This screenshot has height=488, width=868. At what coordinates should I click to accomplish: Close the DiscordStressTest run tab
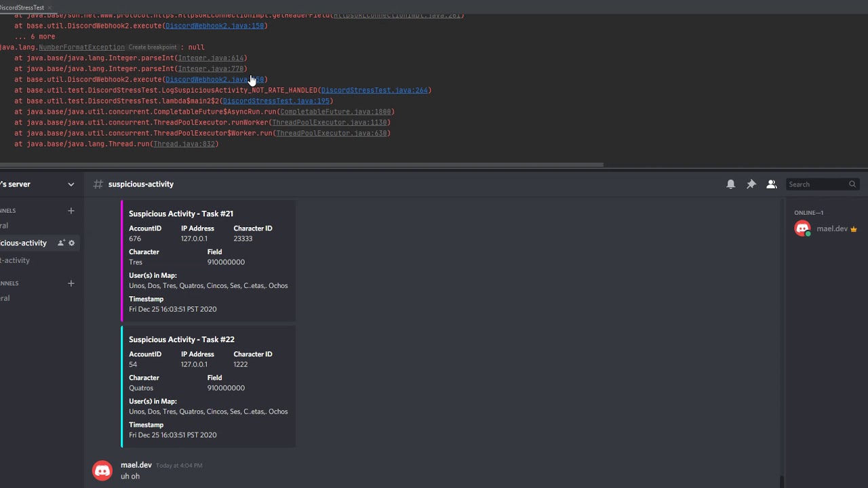tap(50, 7)
